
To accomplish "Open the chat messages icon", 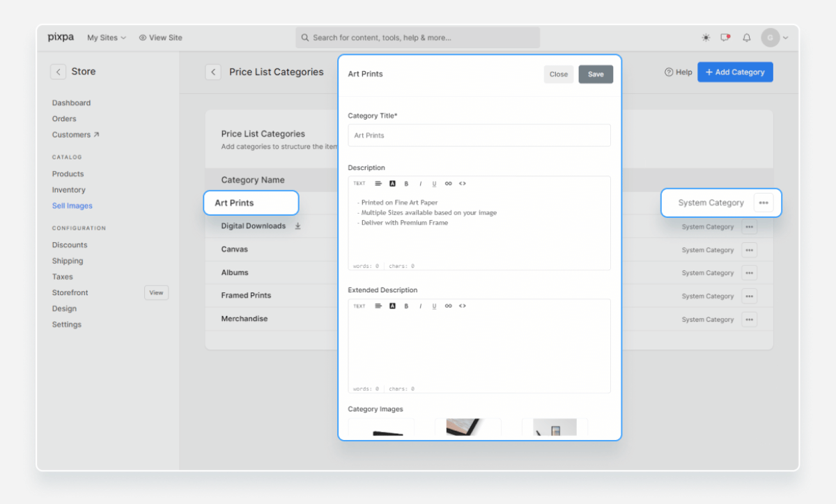I will coord(725,38).
